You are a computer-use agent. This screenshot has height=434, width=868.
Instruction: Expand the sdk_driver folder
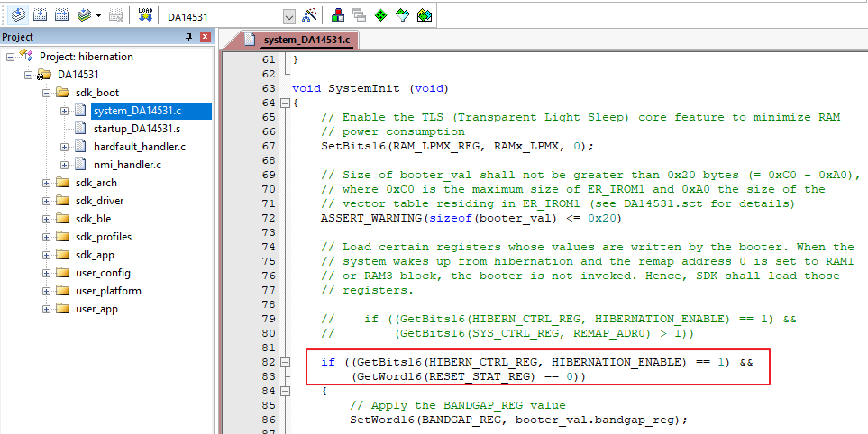click(x=47, y=201)
